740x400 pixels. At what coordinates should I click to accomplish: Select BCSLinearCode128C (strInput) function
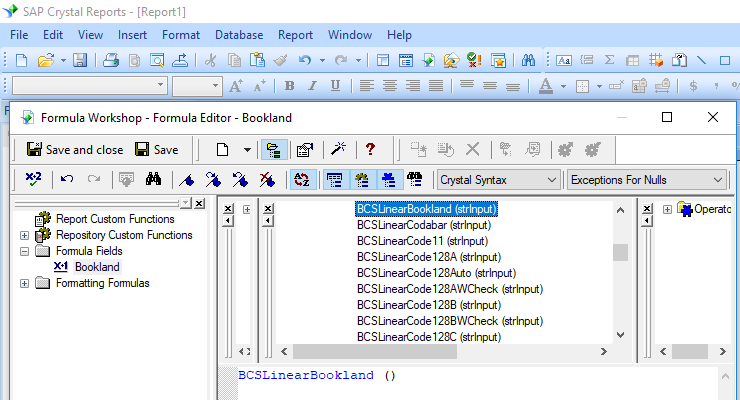point(429,337)
